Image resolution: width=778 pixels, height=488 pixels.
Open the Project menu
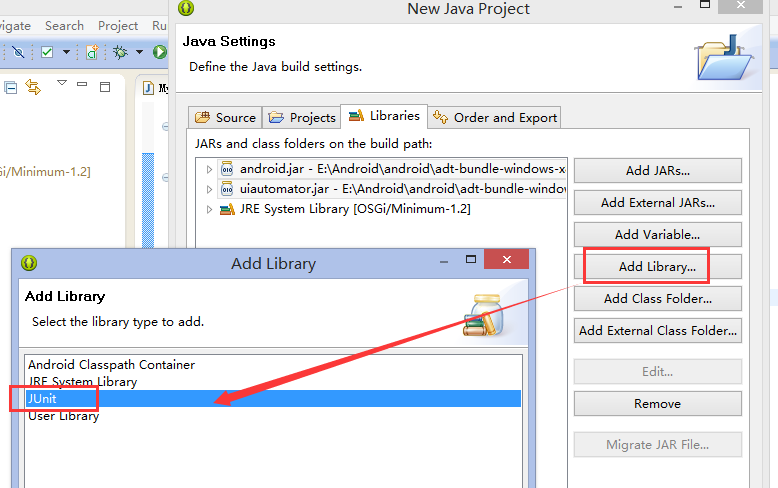pos(118,26)
